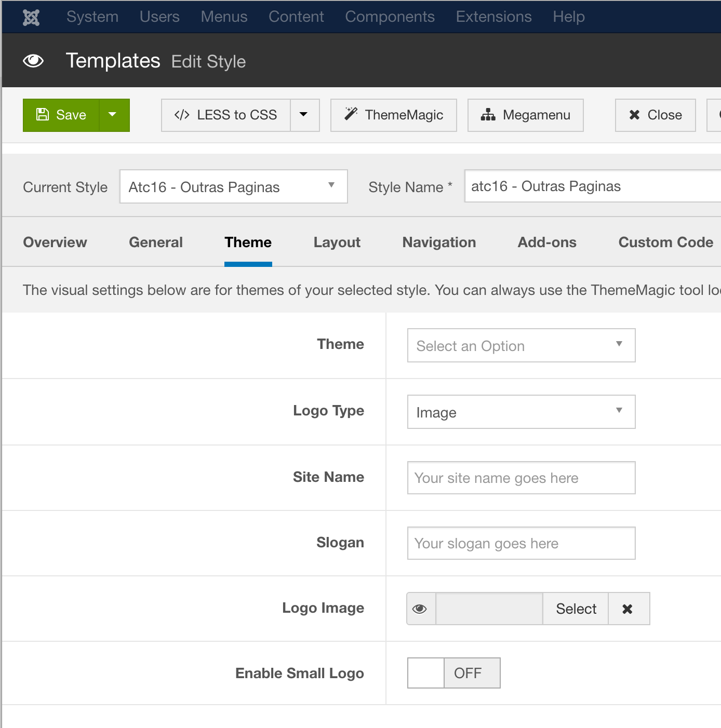Click the LESS to CSS compile button
Image resolution: width=721 pixels, height=728 pixels.
226,115
